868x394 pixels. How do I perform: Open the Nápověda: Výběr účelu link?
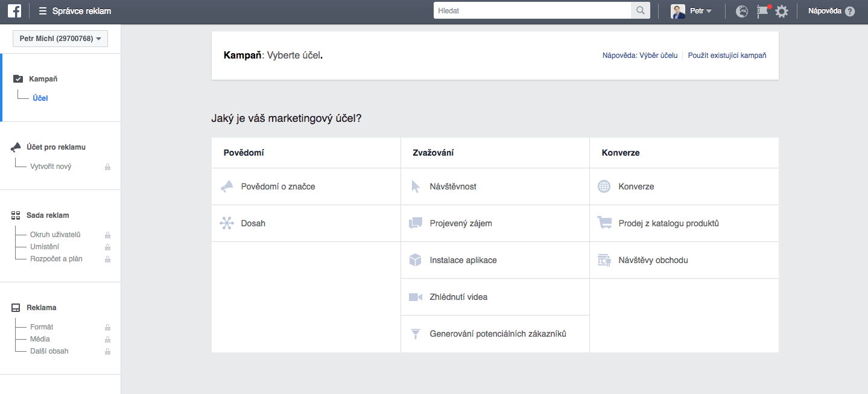pyautogui.click(x=640, y=56)
